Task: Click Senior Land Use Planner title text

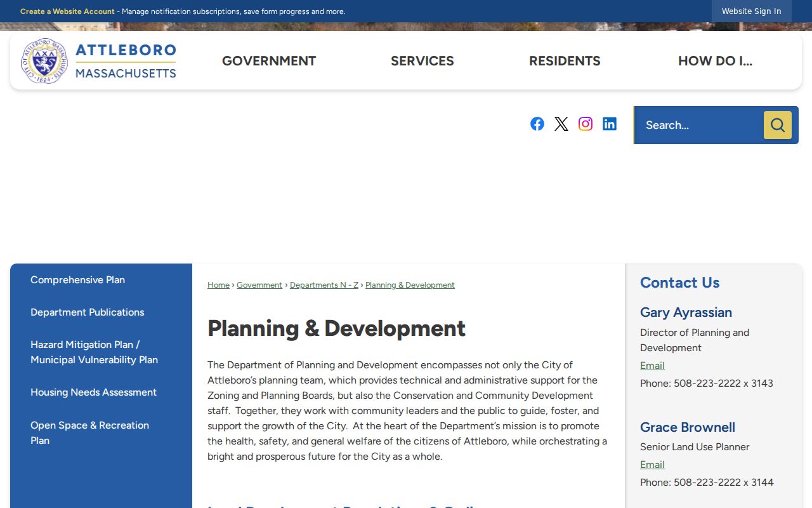Action: click(695, 447)
